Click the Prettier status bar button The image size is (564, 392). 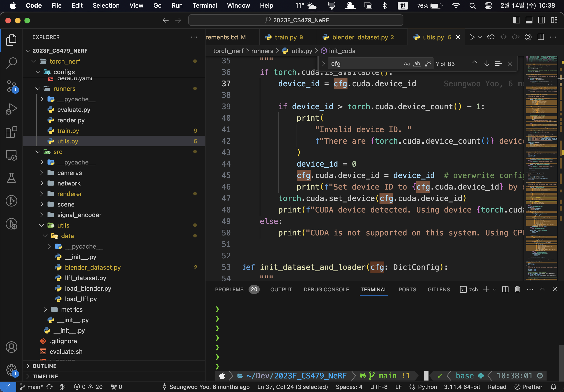(528, 387)
